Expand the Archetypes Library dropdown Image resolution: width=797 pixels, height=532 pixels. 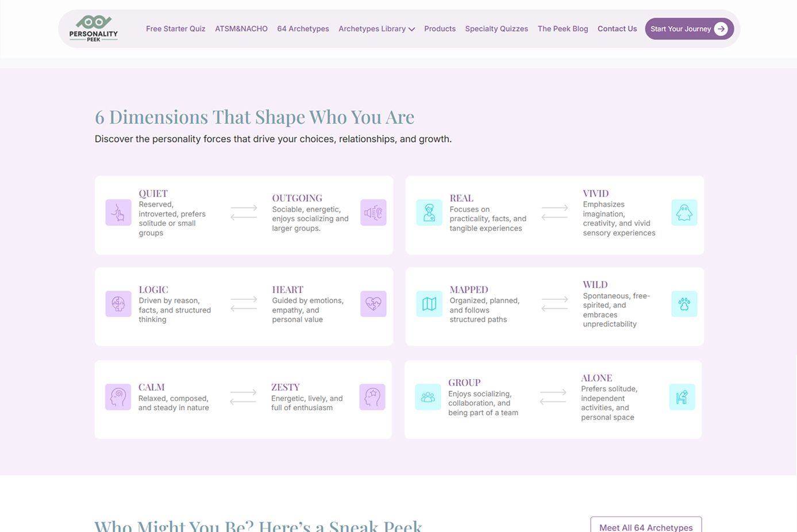click(376, 29)
